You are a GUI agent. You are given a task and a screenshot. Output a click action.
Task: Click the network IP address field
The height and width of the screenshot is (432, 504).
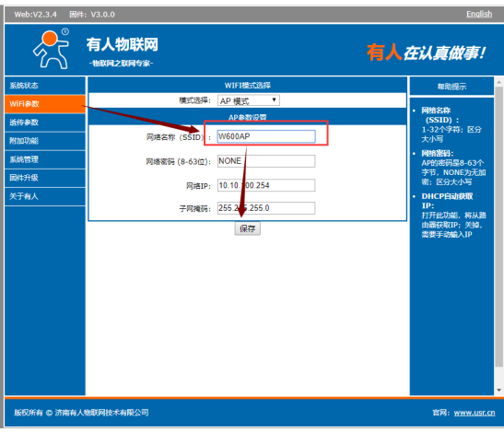[266, 185]
